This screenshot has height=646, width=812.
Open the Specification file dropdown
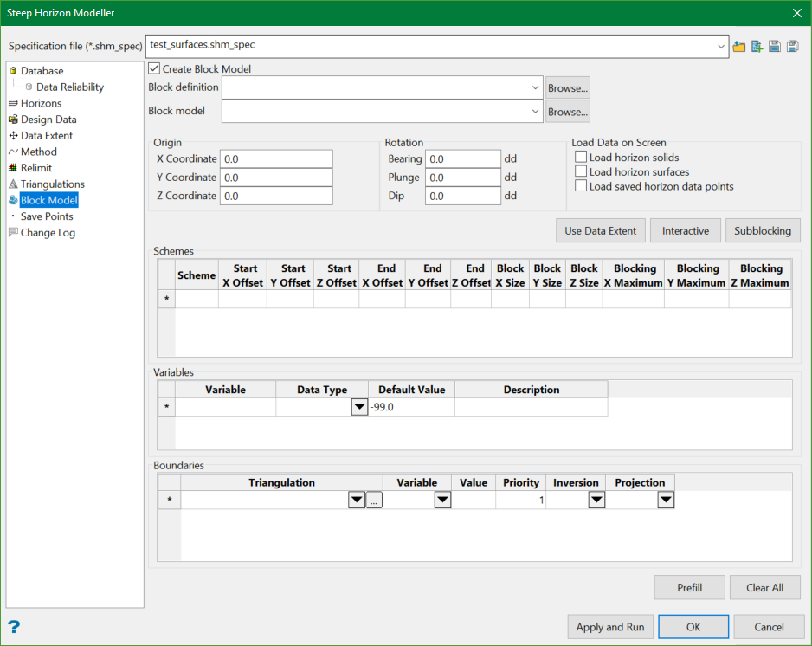pos(720,45)
